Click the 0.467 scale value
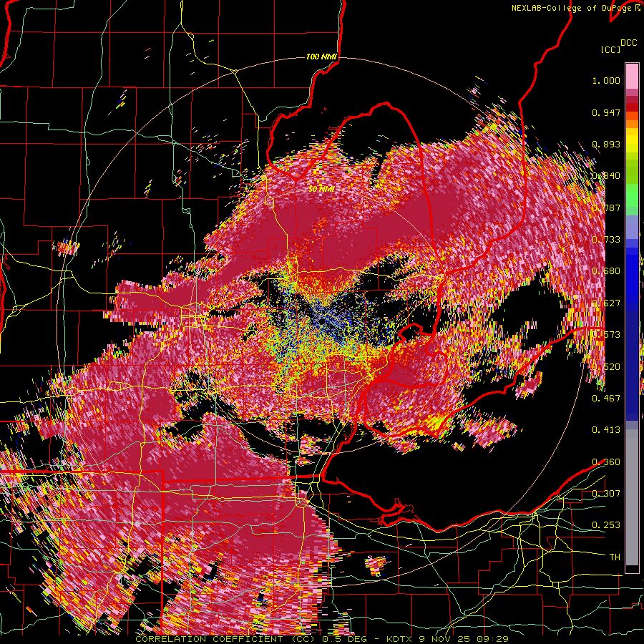The image size is (644, 644). point(606,398)
